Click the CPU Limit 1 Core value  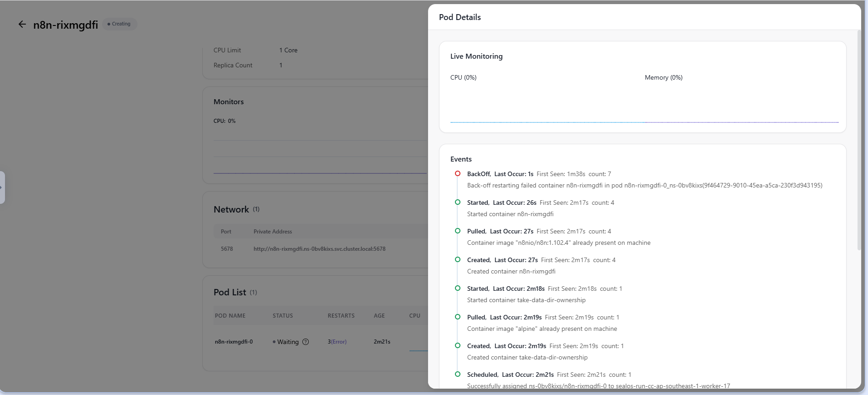click(288, 51)
